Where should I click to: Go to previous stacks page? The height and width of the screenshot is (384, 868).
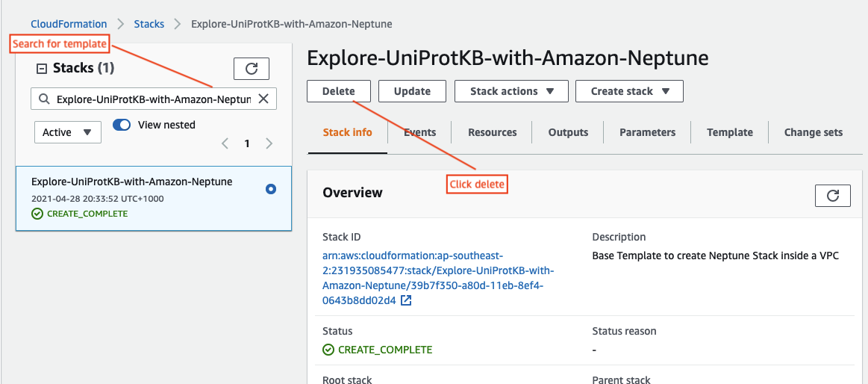[225, 144]
